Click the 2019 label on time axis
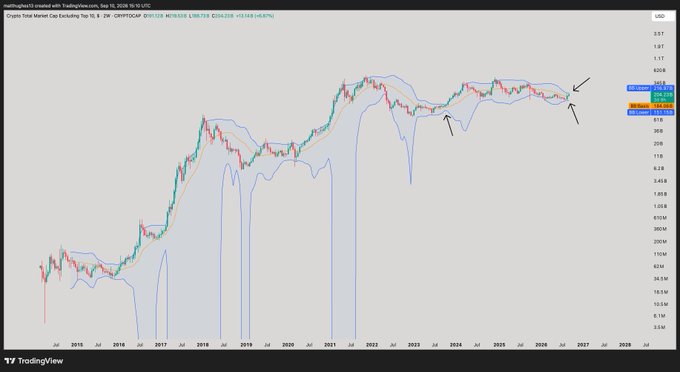 246,345
